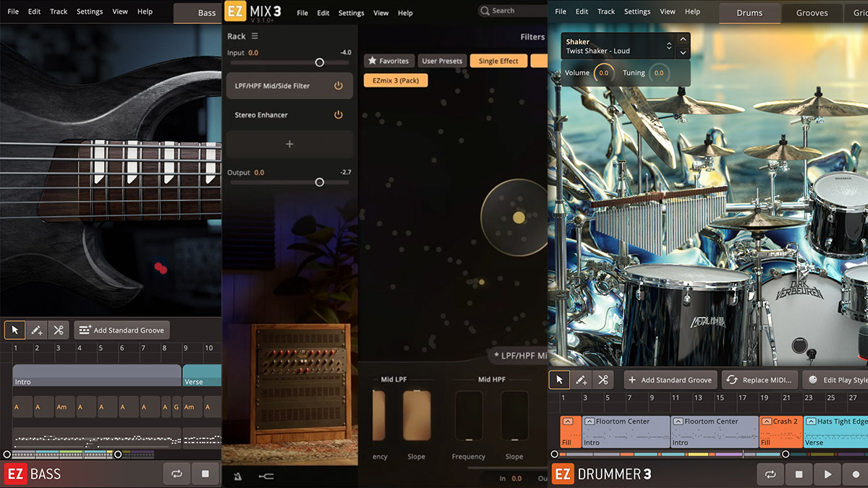Choose the pencil draw tool in EZbass
The image size is (868, 488).
pos(36,330)
